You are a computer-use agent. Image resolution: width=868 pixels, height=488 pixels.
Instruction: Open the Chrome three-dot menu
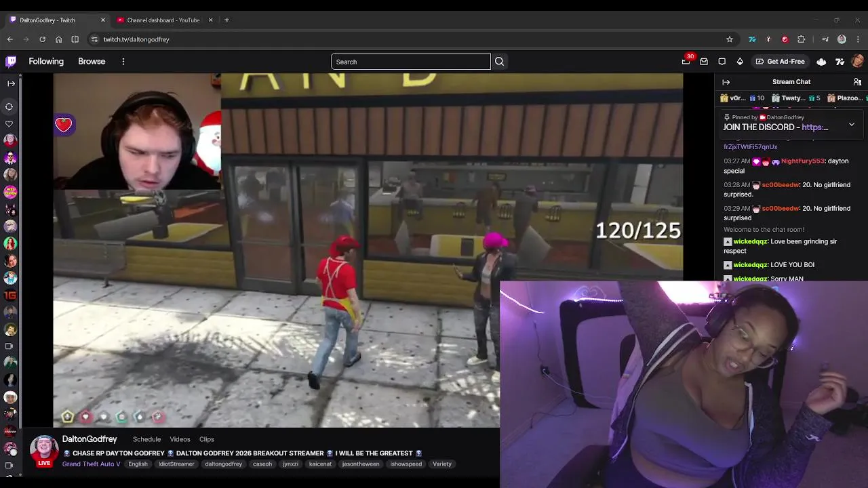pos(858,39)
